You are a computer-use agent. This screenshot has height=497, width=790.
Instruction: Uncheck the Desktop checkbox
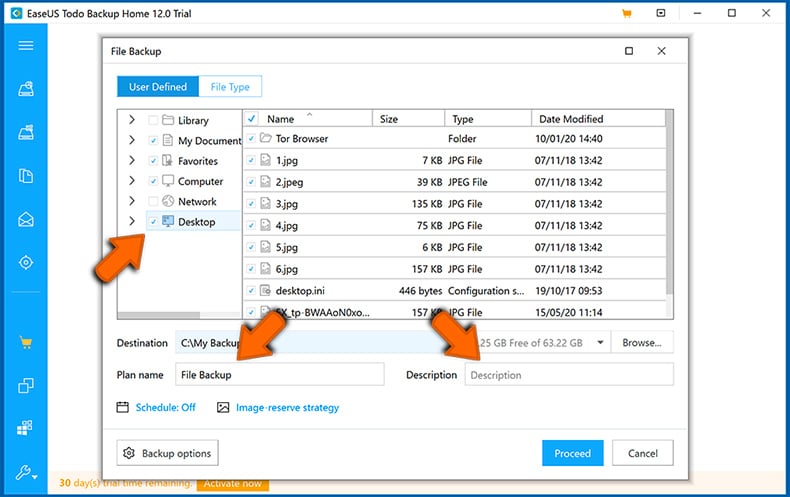153,221
